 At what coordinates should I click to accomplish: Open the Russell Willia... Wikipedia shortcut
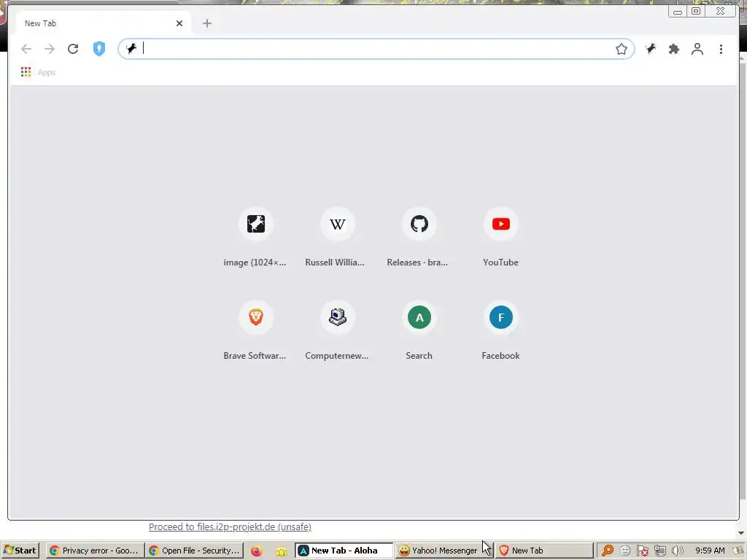tap(337, 237)
